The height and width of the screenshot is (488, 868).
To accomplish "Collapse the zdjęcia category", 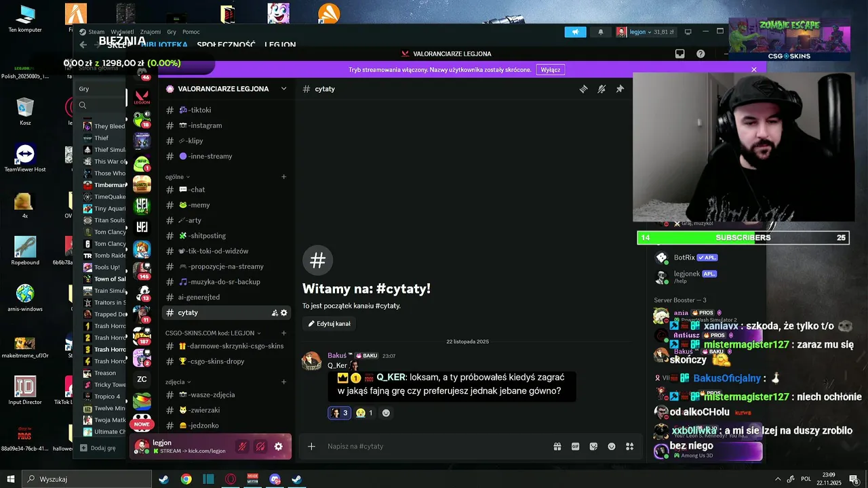I will pos(178,382).
